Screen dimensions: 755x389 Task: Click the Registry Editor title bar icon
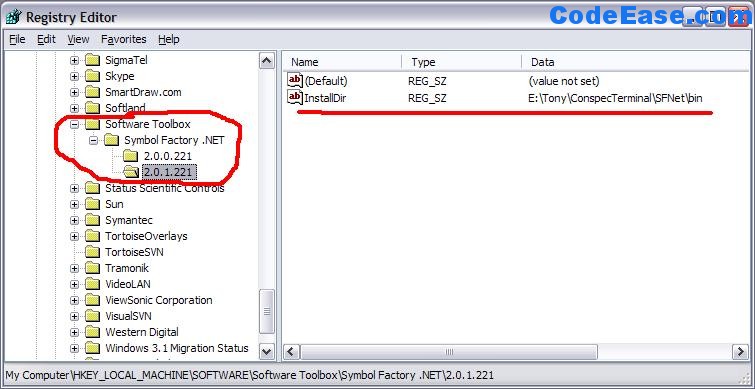point(13,17)
